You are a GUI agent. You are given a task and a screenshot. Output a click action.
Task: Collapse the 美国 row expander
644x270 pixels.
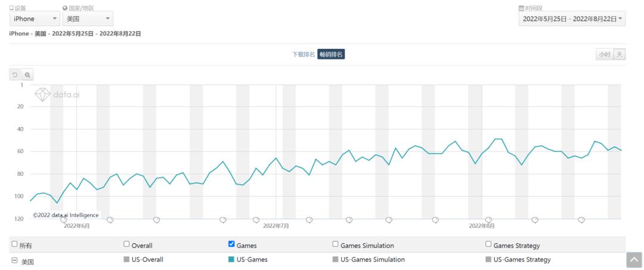[14, 260]
